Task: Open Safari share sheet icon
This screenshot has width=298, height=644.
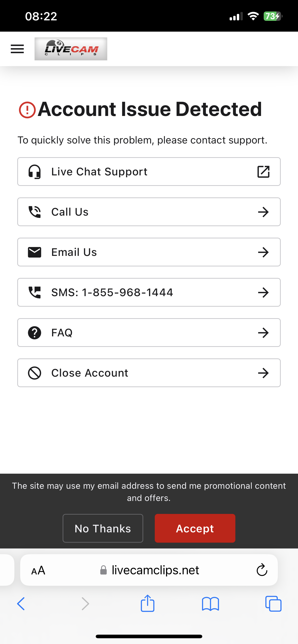Action: (148, 604)
